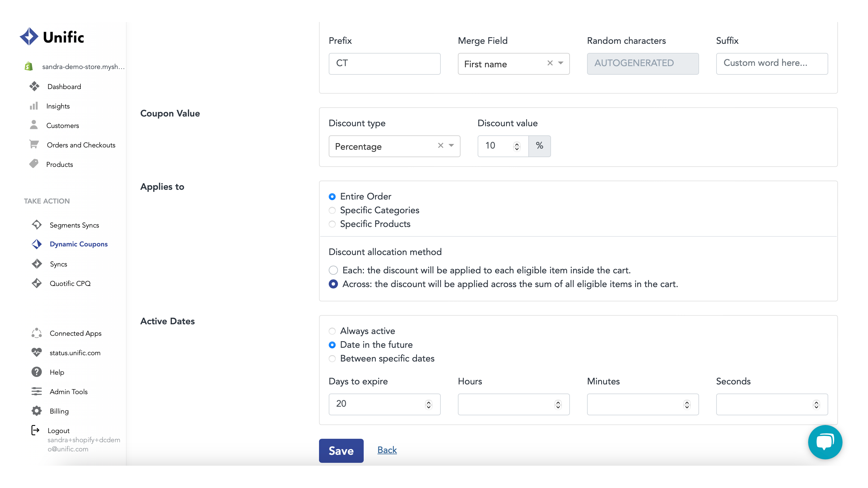Viewport: 868px width, 488px height.
Task: Click the Days to expire stepper arrows
Action: pyautogui.click(x=429, y=404)
